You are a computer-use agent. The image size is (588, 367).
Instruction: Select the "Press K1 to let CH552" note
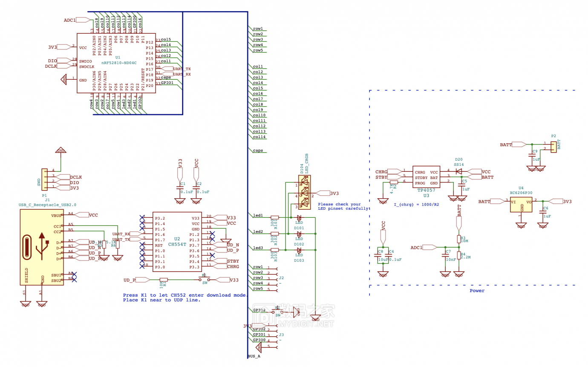click(x=185, y=295)
